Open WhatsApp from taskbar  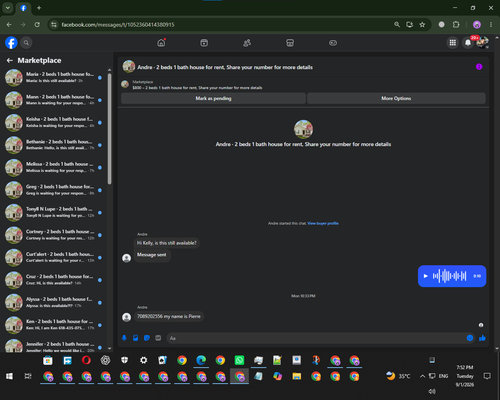[239, 360]
